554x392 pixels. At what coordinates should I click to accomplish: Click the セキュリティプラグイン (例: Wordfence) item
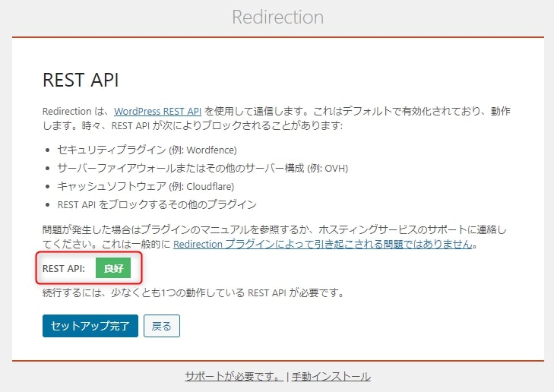click(x=147, y=150)
